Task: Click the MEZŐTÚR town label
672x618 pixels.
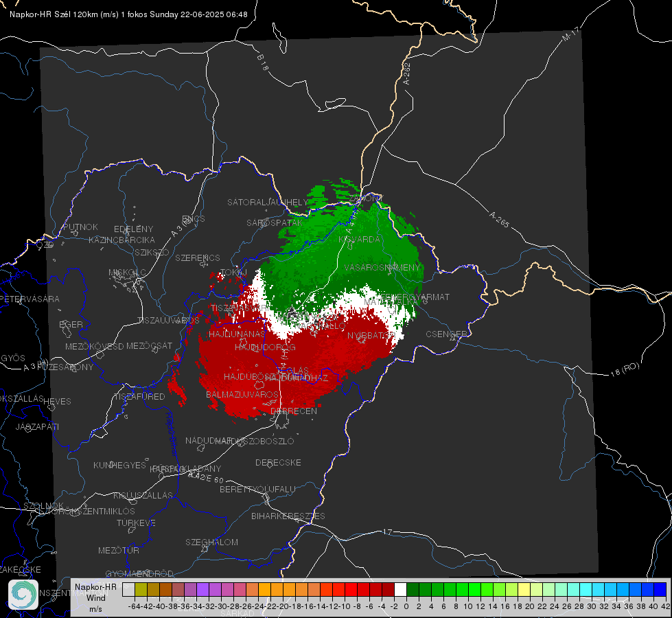Action: (119, 550)
